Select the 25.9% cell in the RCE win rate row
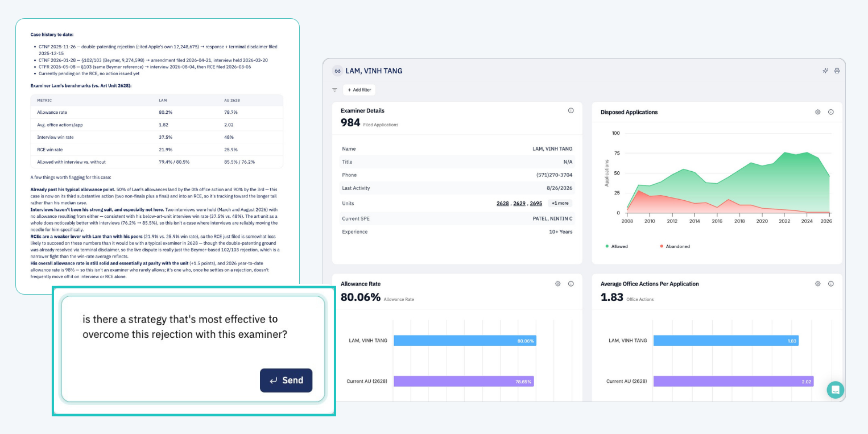Image resolution: width=868 pixels, height=434 pixels. [x=231, y=150]
